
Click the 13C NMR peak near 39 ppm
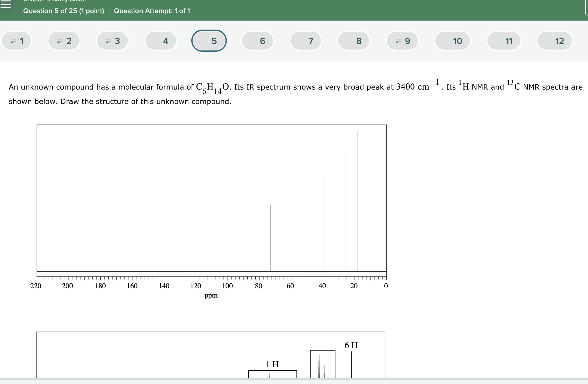coord(324,224)
